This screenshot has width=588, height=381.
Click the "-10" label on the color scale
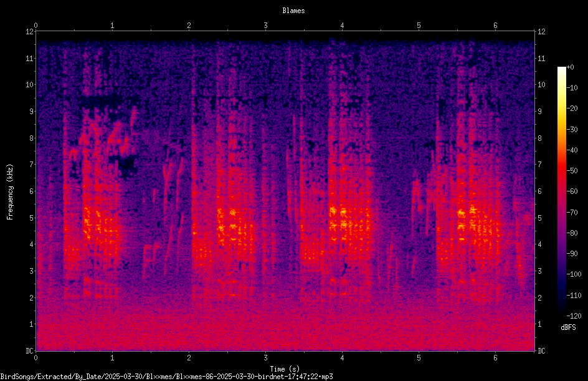572,88
